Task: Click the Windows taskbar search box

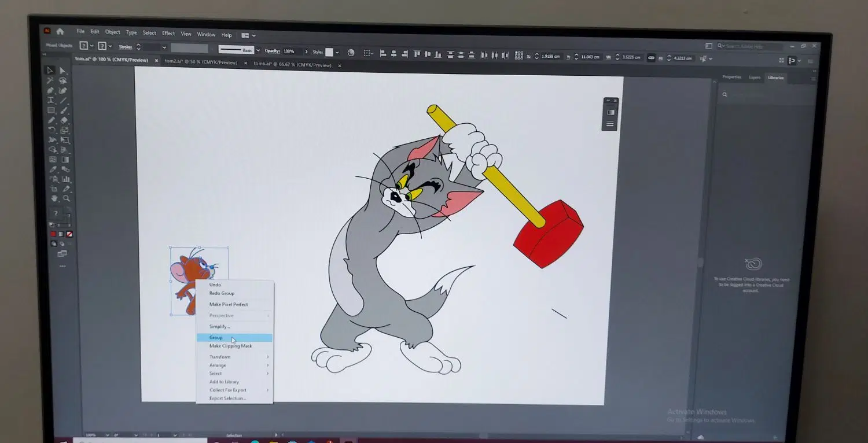Action: 141,441
